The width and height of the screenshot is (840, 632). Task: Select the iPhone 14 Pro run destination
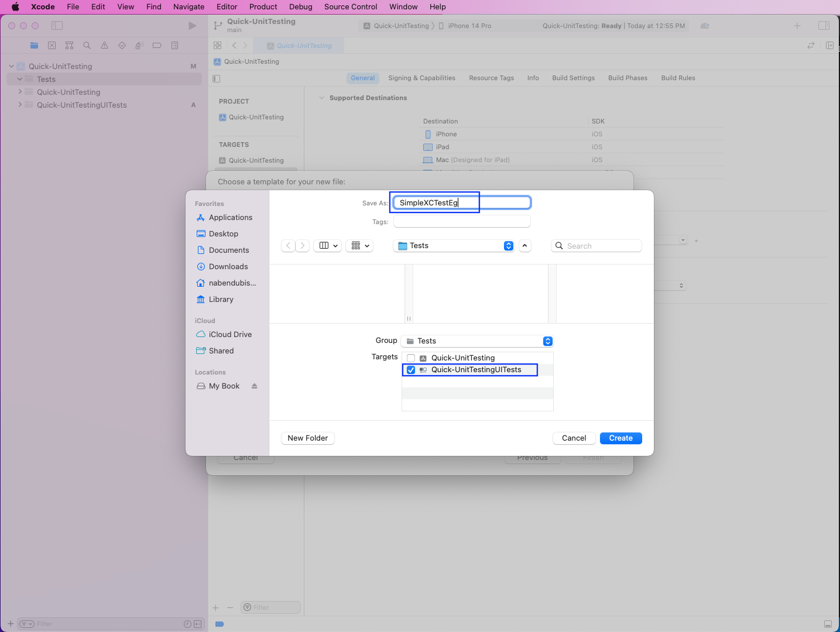pyautogui.click(x=465, y=26)
